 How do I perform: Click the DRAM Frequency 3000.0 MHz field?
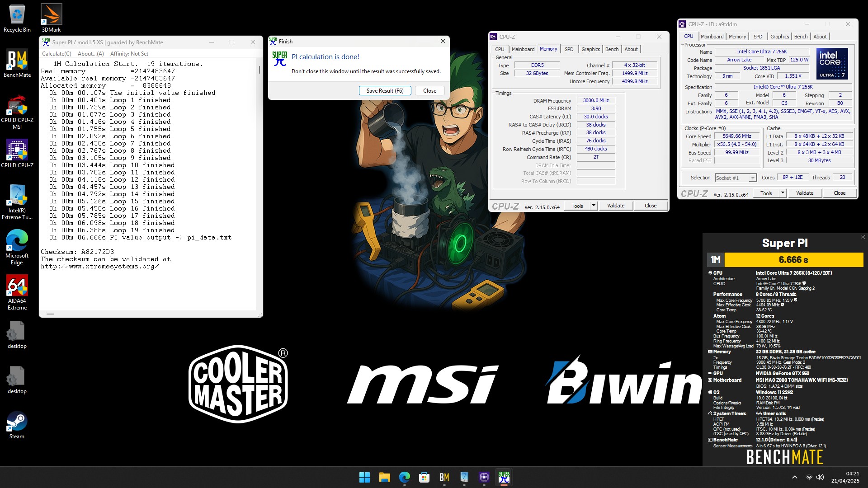[x=596, y=101]
